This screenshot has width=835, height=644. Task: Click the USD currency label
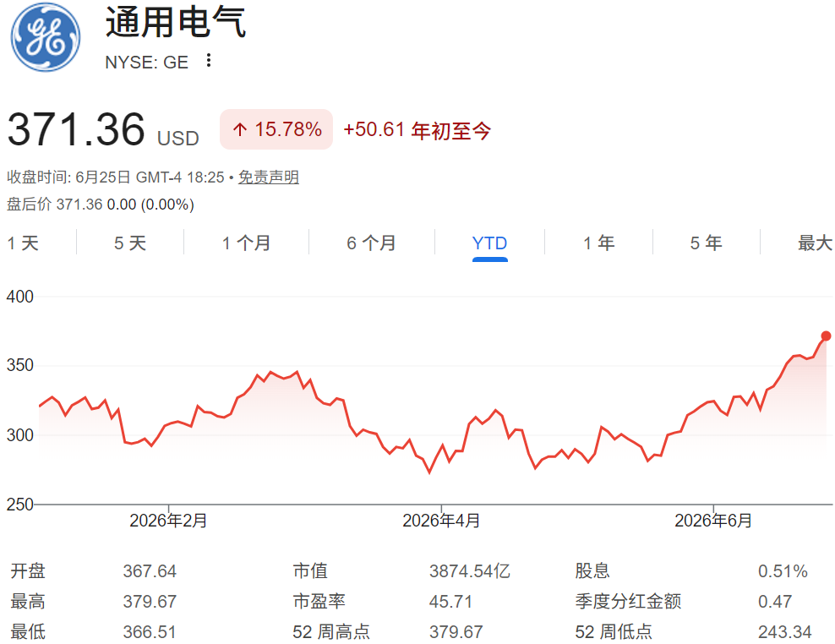[x=177, y=139]
